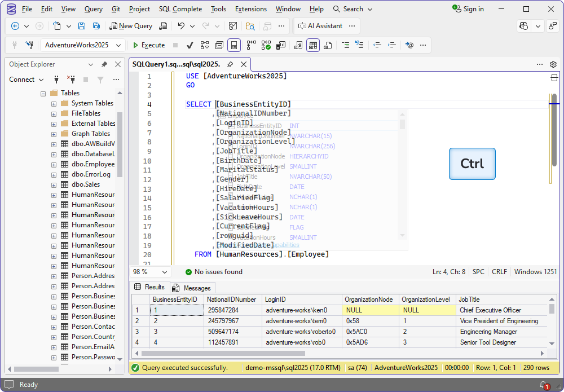
Task: Toggle pin on Object Explorer panel
Action: 104,64
